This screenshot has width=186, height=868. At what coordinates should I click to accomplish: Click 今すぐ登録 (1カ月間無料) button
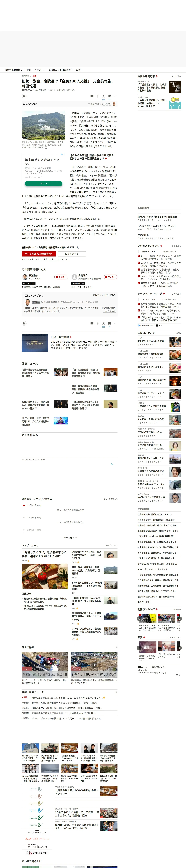39,254
